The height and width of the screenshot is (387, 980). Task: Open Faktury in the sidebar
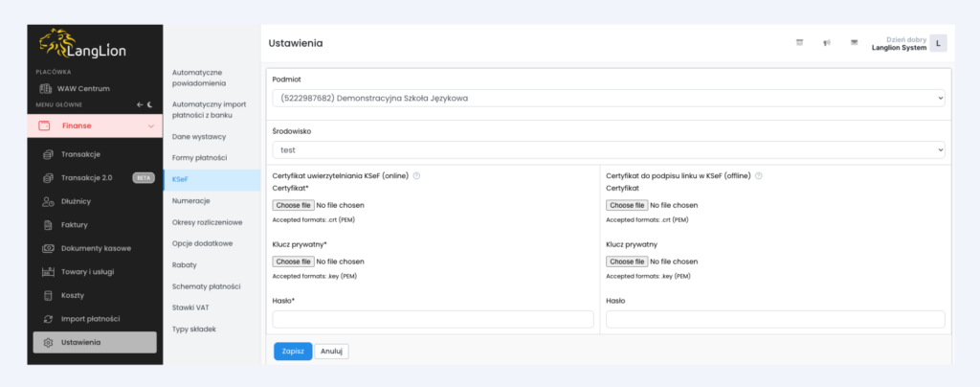coord(75,225)
